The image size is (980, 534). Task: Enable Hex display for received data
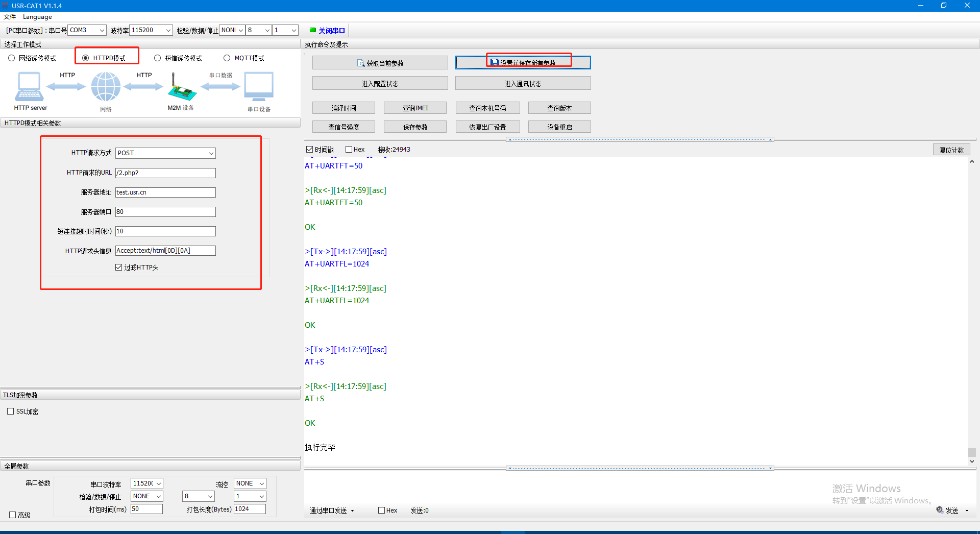[x=349, y=150]
